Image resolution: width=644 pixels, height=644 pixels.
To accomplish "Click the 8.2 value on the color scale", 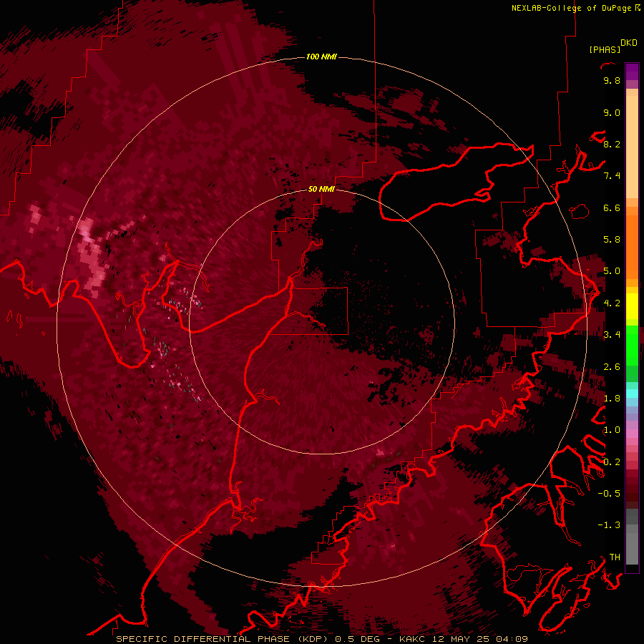I will click(x=612, y=144).
